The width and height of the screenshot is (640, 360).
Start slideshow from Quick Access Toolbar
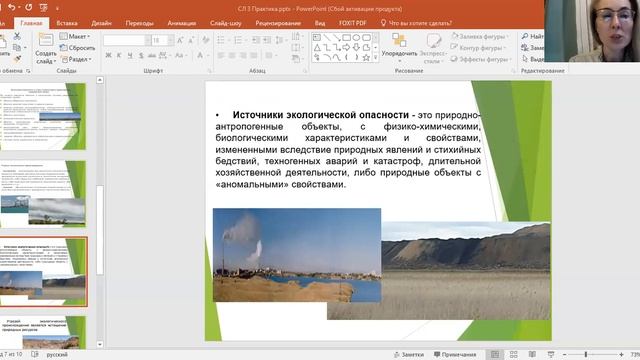(44, 7)
